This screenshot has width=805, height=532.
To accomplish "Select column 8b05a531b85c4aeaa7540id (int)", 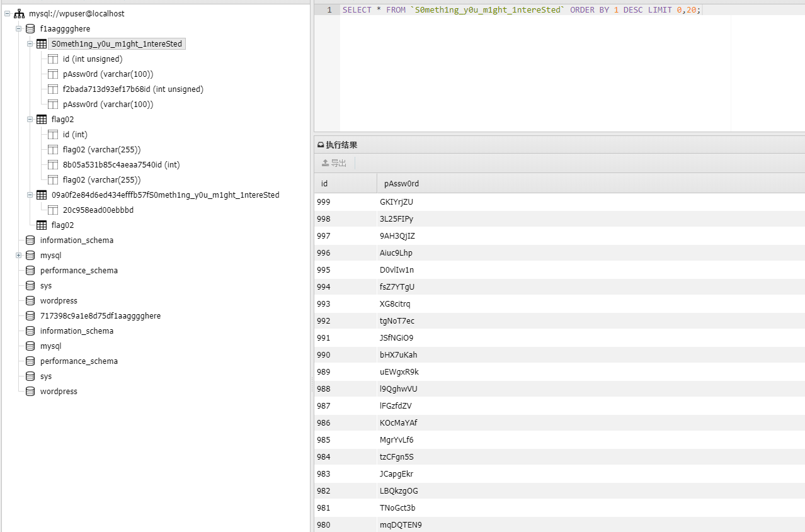I will (121, 164).
